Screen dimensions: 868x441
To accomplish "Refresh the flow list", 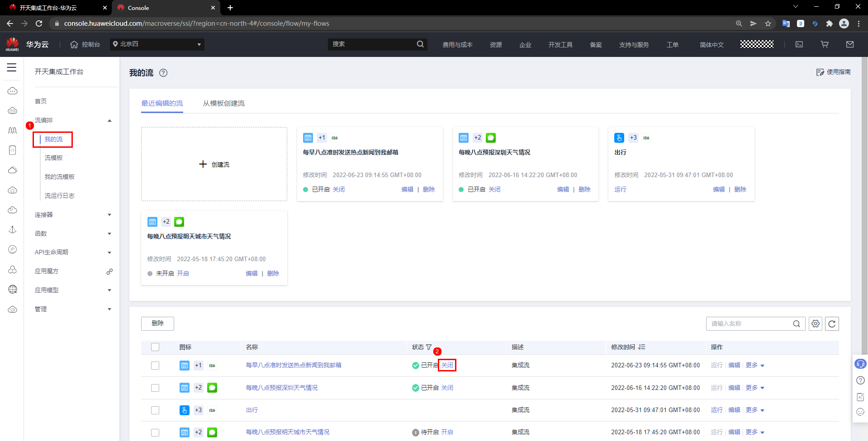I will (832, 324).
